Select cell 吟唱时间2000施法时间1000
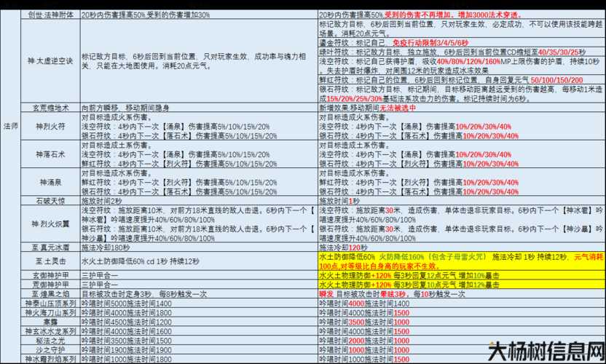The image size is (606, 364). pos(462,341)
